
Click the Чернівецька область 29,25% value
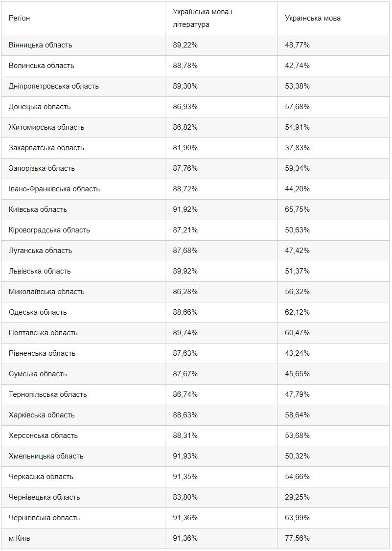coord(297,497)
